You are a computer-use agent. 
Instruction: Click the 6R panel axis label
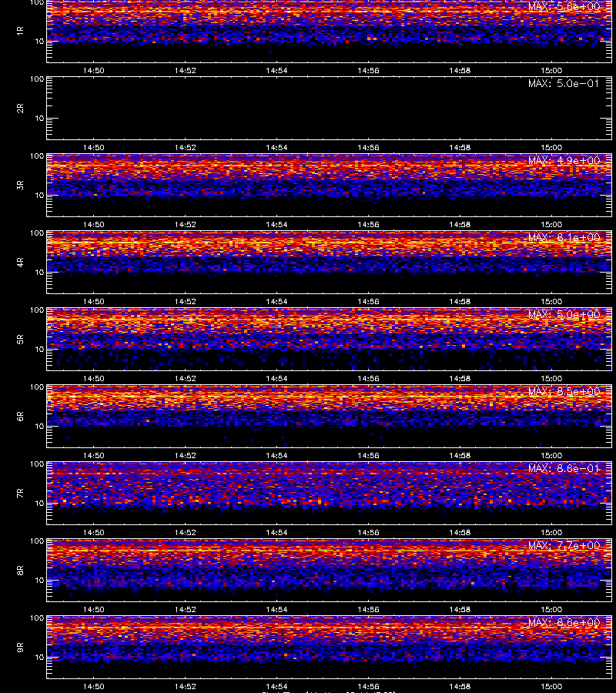20,417
